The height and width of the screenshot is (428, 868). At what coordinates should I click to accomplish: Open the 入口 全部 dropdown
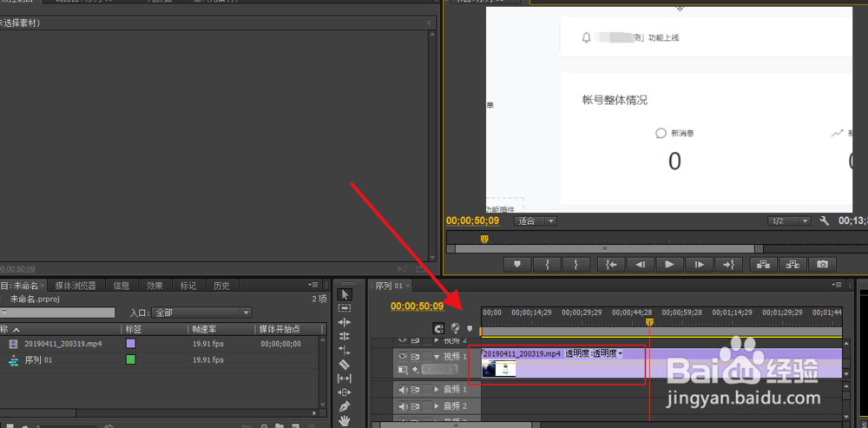pyautogui.click(x=201, y=313)
